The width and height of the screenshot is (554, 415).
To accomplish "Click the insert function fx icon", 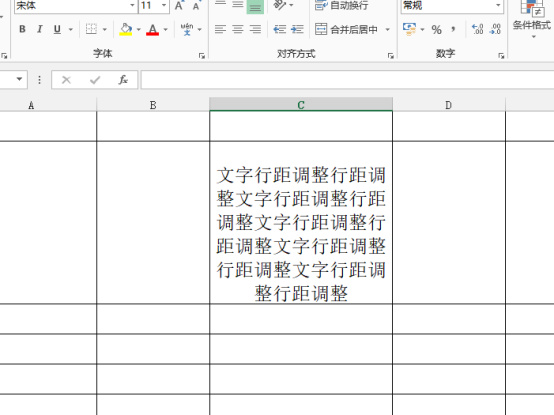I will tap(123, 80).
